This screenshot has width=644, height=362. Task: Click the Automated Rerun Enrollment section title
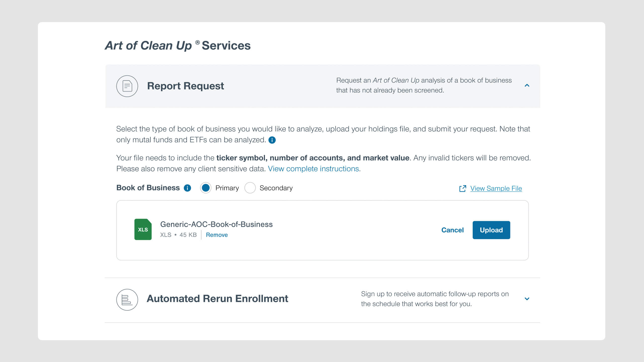tap(217, 299)
